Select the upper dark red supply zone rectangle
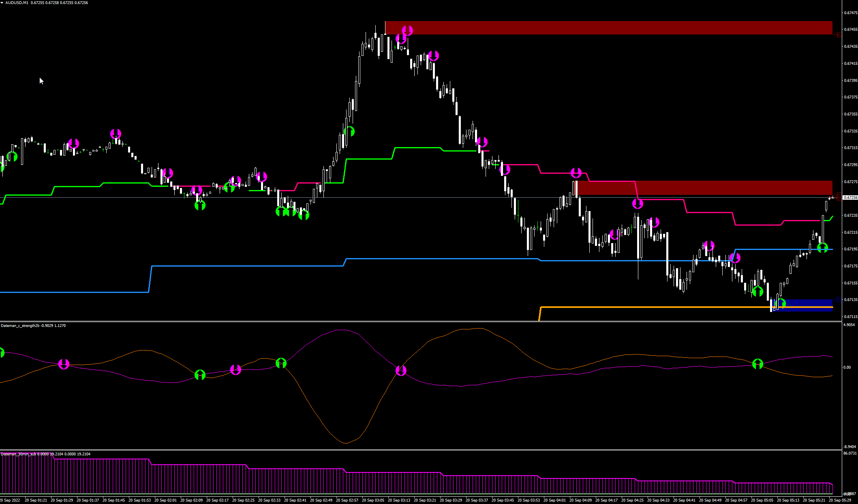This screenshot has height=504, width=858. (x=608, y=28)
